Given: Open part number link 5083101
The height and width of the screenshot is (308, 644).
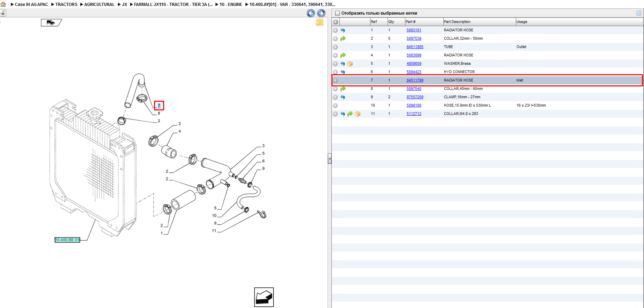Looking at the screenshot, I should (x=414, y=30).
